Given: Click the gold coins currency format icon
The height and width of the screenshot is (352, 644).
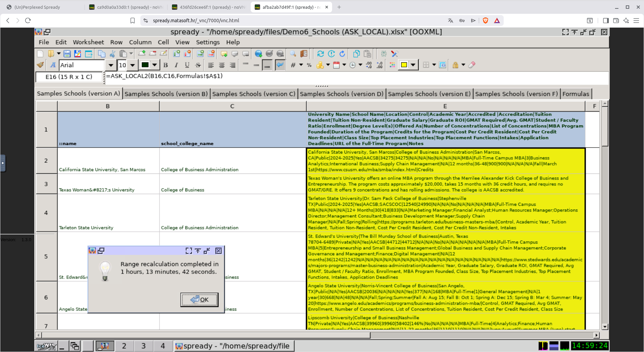Looking at the screenshot, I should [x=320, y=65].
